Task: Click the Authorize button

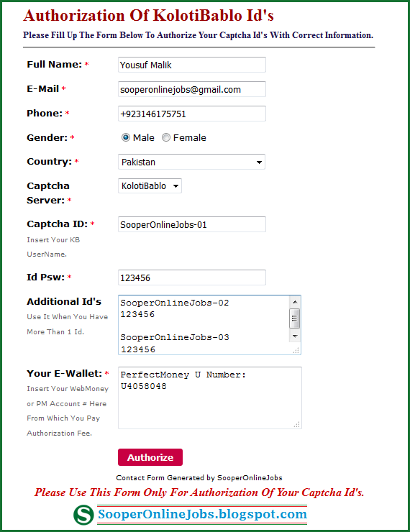Action: [x=150, y=457]
